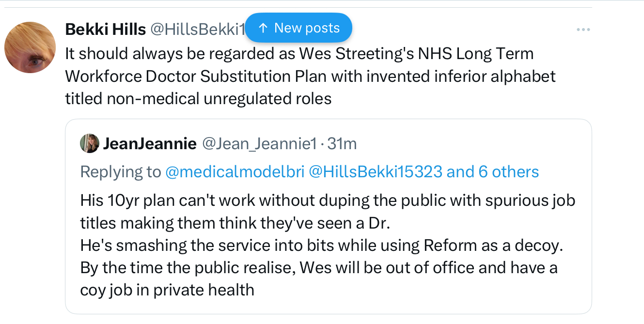Open the @Jean_Jeannie1 handle

(x=259, y=143)
